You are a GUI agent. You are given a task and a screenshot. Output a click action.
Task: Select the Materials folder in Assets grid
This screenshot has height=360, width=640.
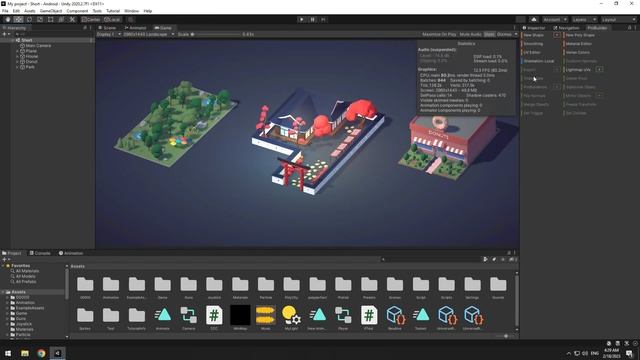coord(240,287)
